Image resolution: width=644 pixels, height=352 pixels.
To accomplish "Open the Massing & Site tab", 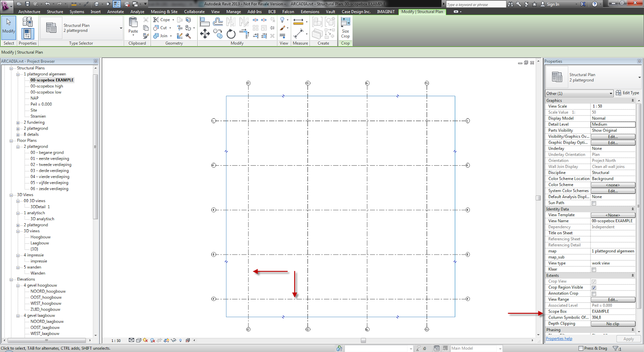I will (164, 12).
